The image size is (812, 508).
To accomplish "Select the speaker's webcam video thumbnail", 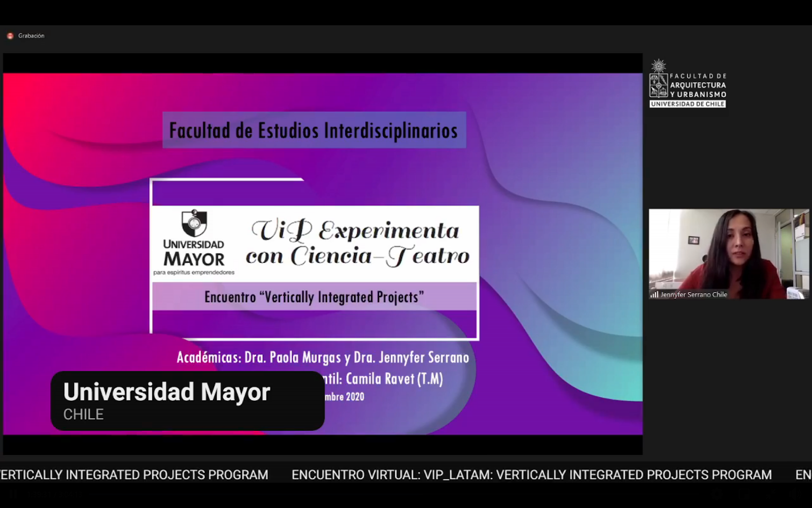I will tap(728, 253).
